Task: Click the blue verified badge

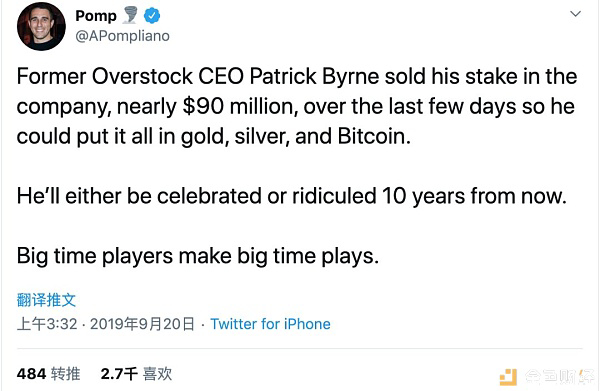Action: (x=152, y=16)
